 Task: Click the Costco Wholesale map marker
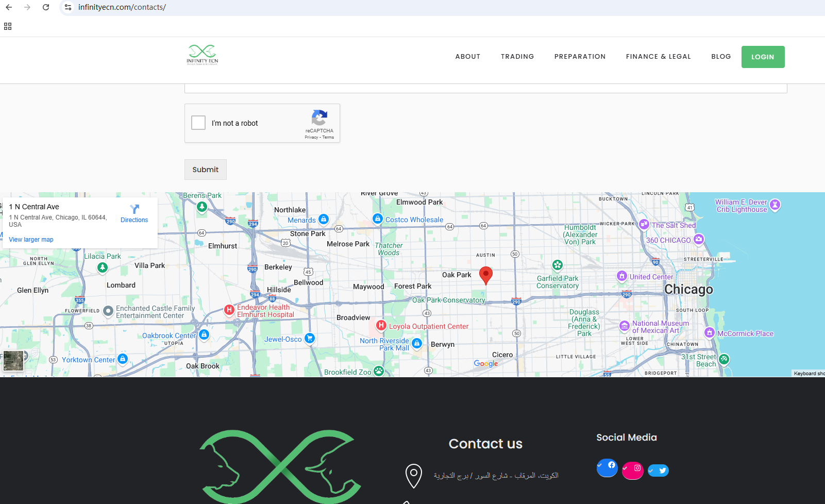pos(378,219)
